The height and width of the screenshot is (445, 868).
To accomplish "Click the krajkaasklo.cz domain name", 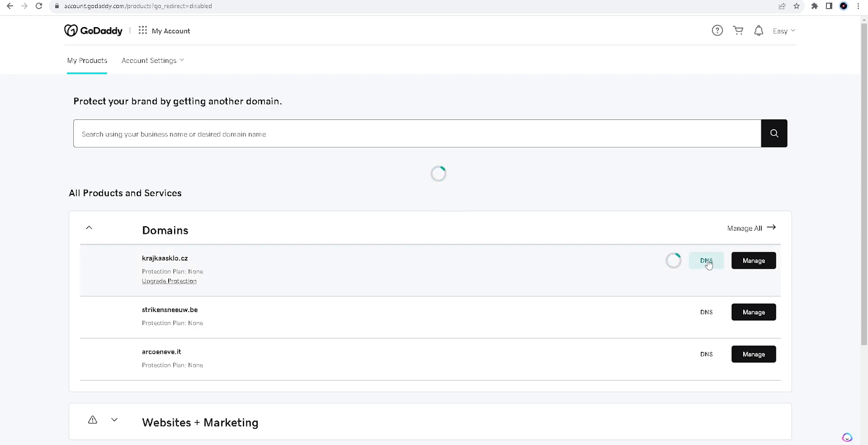I will pyautogui.click(x=165, y=258).
